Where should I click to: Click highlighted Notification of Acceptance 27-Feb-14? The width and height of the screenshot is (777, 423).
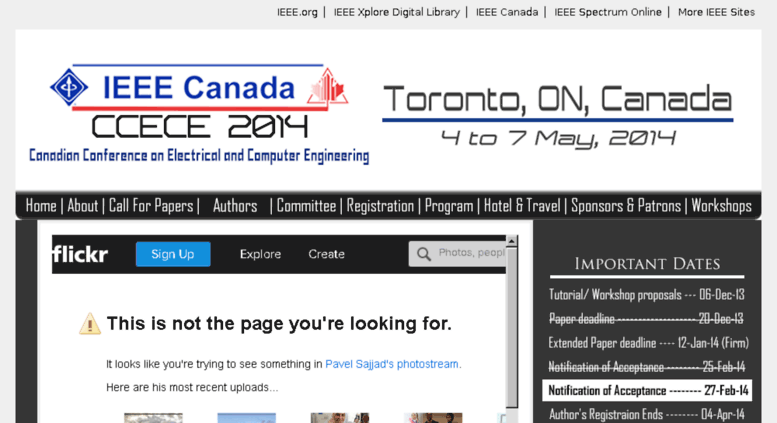(647, 390)
